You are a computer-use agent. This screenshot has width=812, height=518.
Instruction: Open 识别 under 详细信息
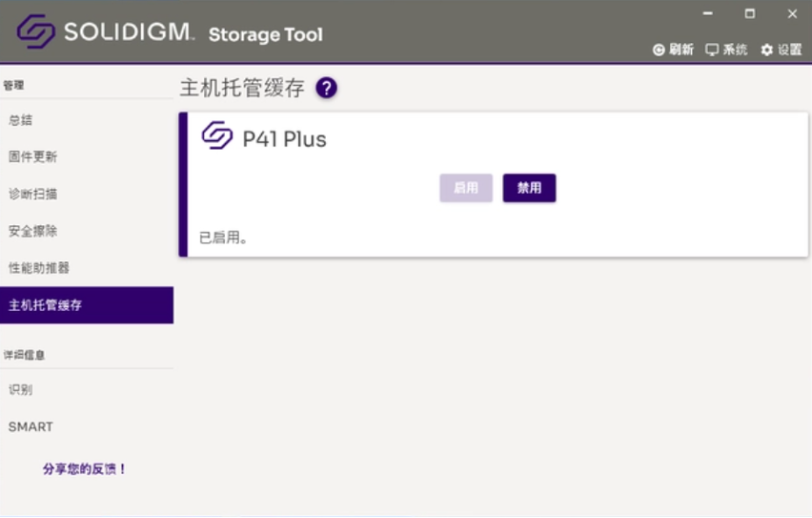(21, 390)
